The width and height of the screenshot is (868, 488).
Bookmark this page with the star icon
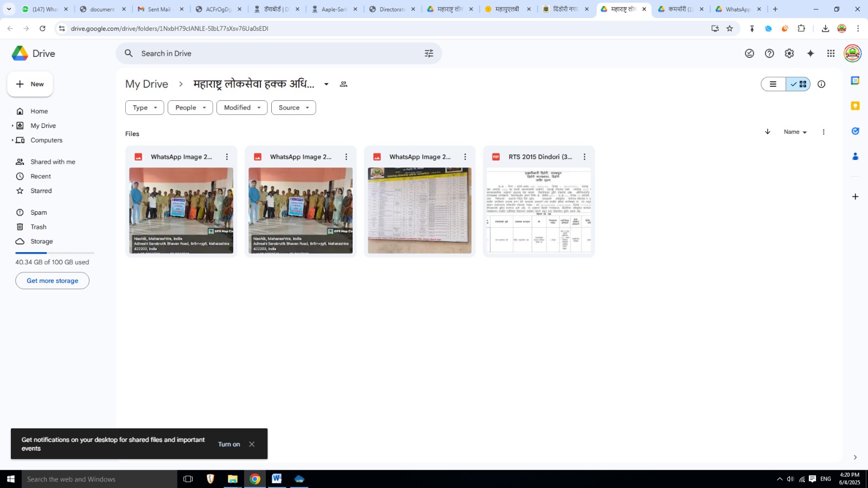(x=730, y=28)
